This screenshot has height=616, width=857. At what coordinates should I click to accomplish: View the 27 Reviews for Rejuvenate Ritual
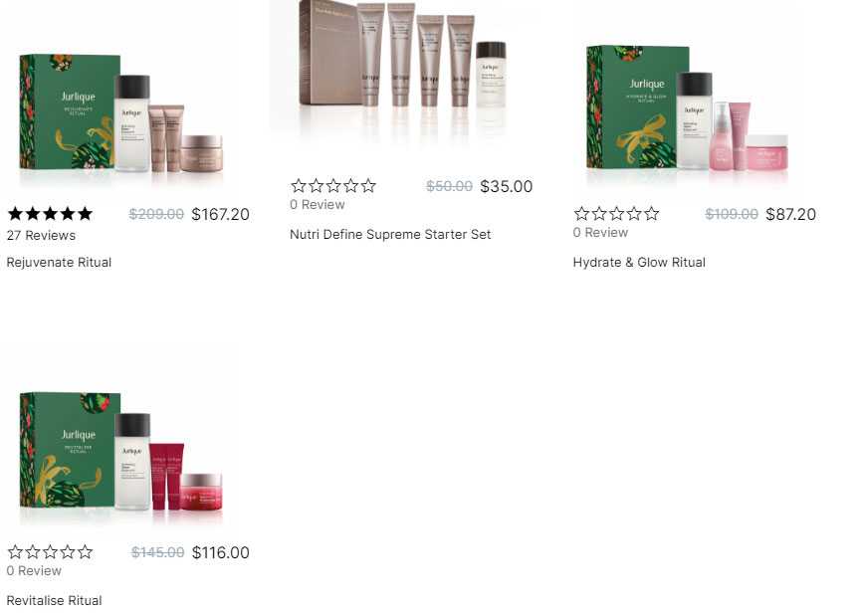point(41,236)
